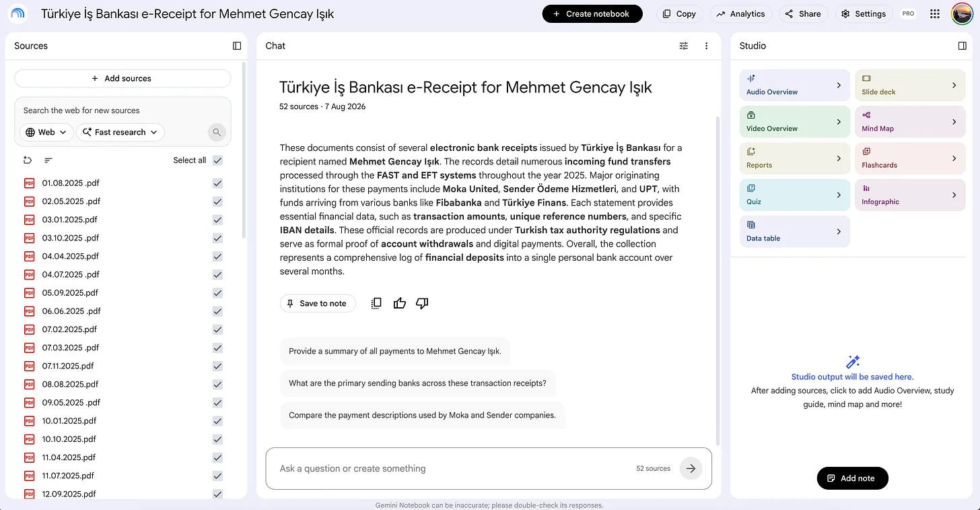Click the Sources list scrollbar
Viewport: 980px width, 510px height.
coord(244,150)
